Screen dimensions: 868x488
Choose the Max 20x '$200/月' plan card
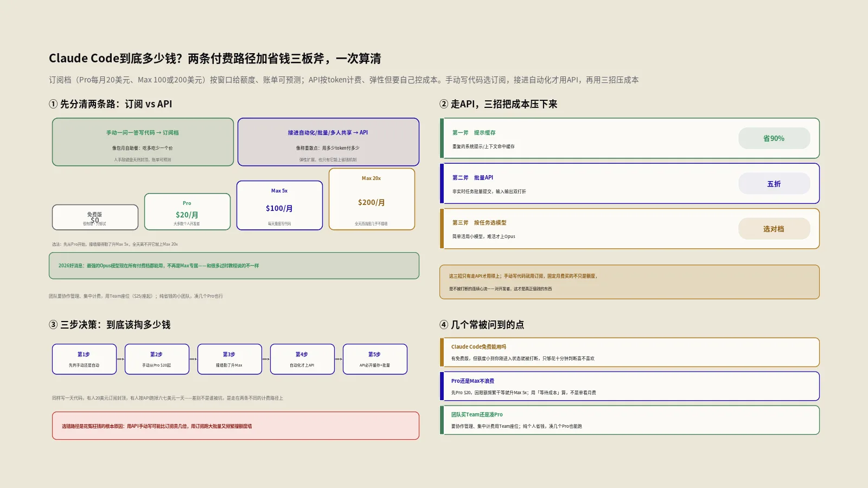tap(372, 199)
